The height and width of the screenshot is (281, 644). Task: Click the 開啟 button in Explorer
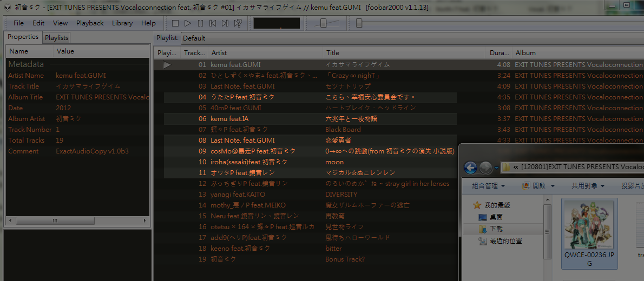coord(534,186)
